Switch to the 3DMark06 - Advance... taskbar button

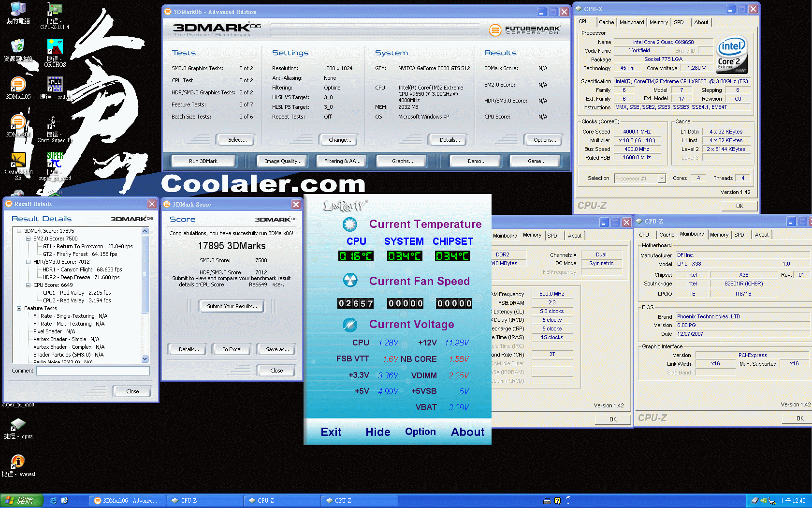point(127,501)
